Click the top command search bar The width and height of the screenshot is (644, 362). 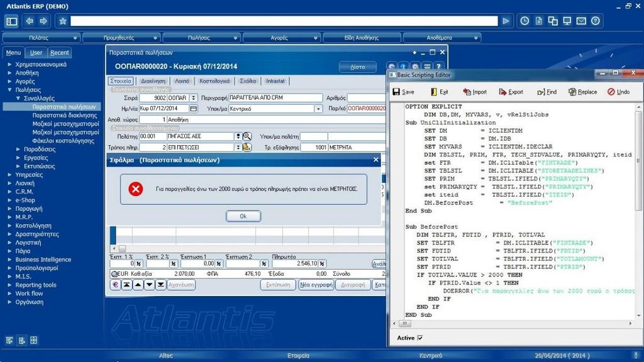tap(284, 21)
